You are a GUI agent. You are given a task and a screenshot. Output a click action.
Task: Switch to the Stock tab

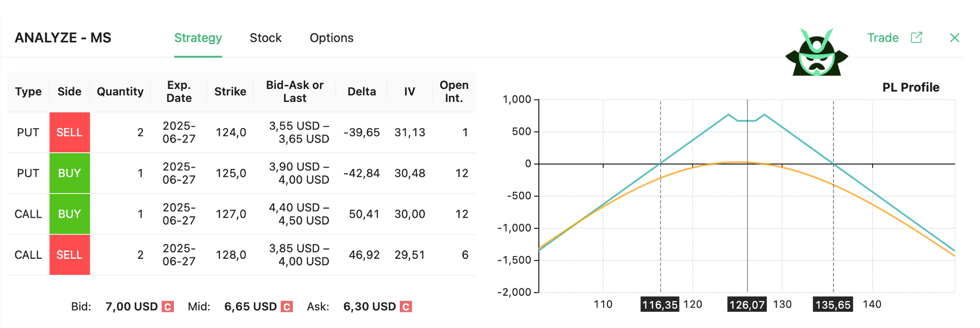(265, 38)
